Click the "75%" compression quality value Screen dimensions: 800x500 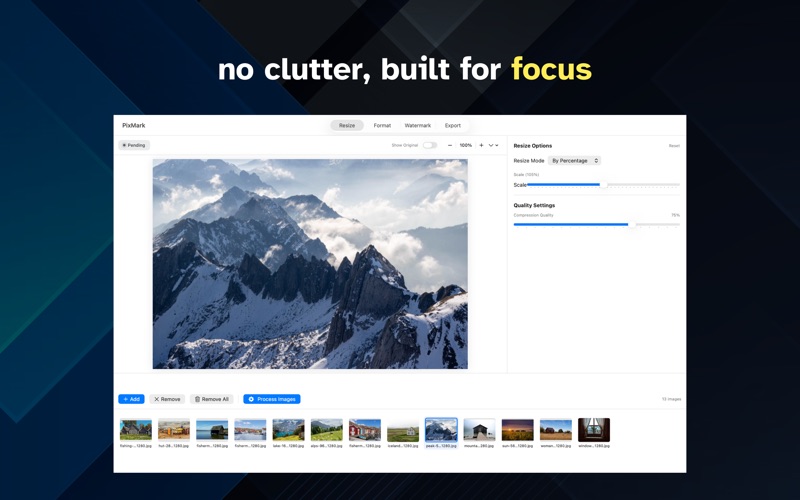tap(676, 215)
